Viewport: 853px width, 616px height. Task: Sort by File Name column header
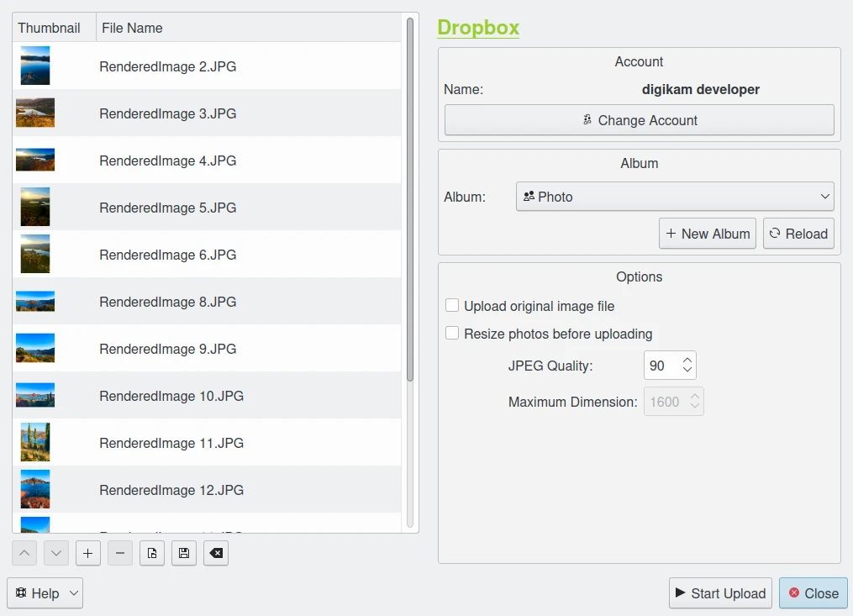(x=249, y=28)
